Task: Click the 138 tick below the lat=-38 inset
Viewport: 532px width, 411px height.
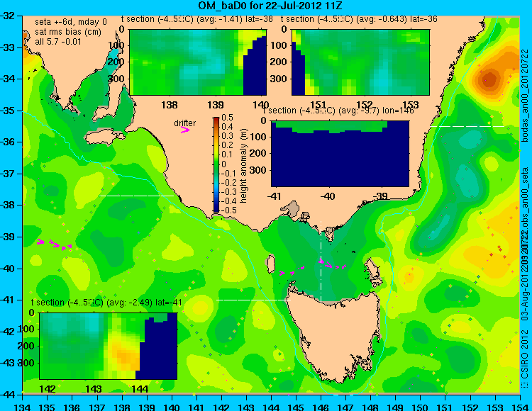Action: tap(170, 105)
